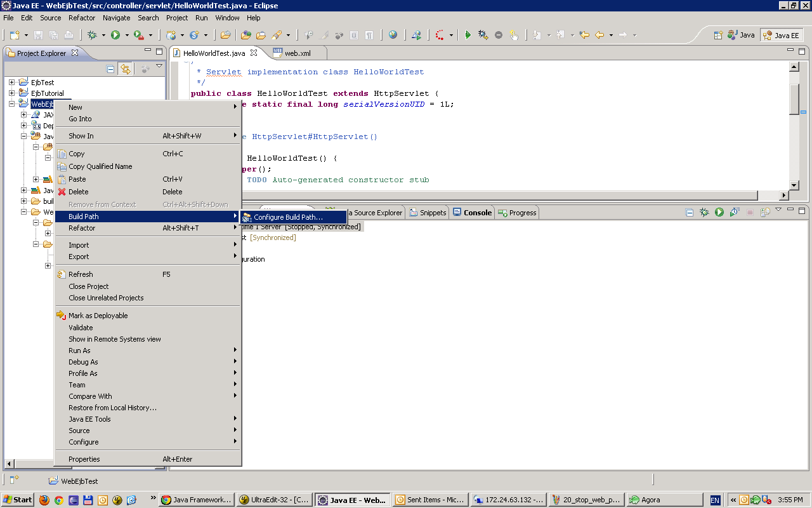Open the Navigate menu
The image size is (812, 508).
(116, 18)
